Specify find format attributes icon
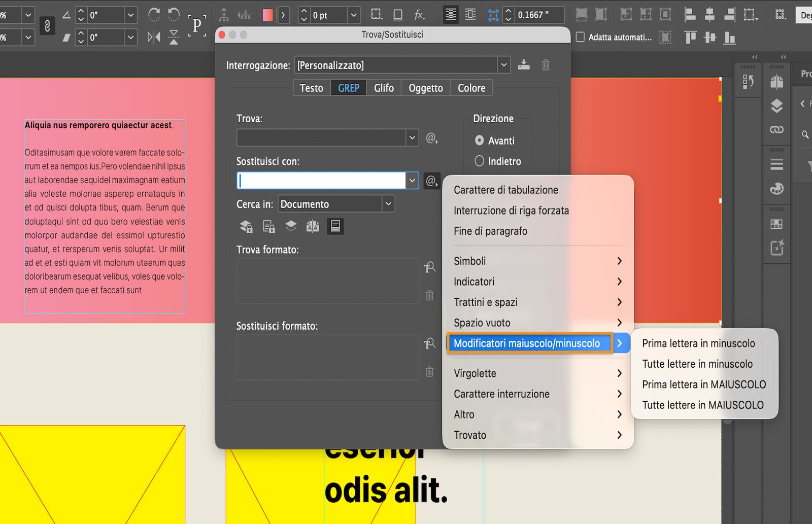The image size is (812, 524). 430,267
